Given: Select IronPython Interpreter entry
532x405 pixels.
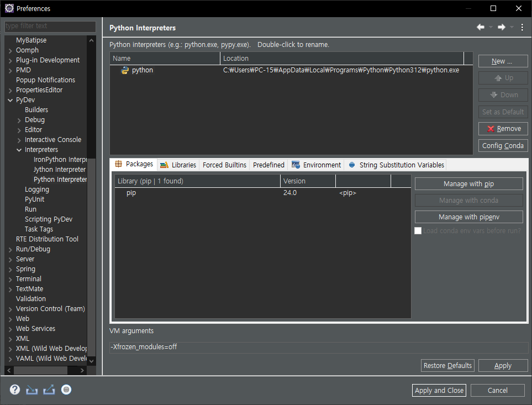Looking at the screenshot, I should (x=60, y=160).
